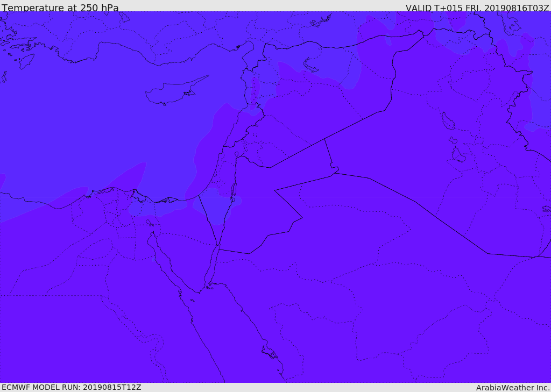Click the 'VALID T+015 FRI. 20190816T03Z' label
The image size is (551, 392).
[x=477, y=8]
